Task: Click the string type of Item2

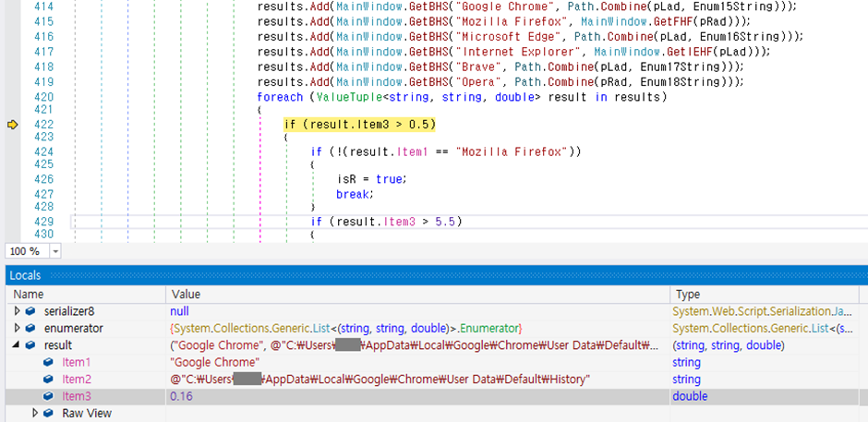Action: click(686, 380)
